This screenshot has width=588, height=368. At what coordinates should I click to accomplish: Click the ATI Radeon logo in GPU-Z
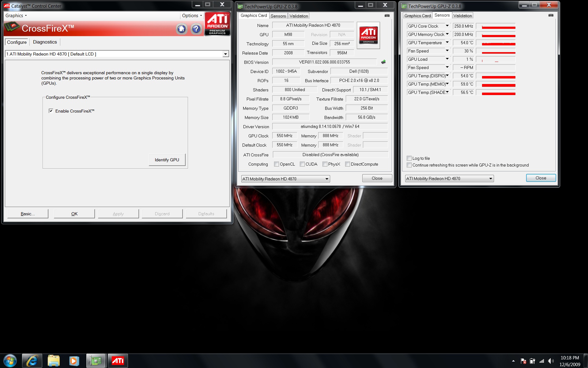coord(368,35)
